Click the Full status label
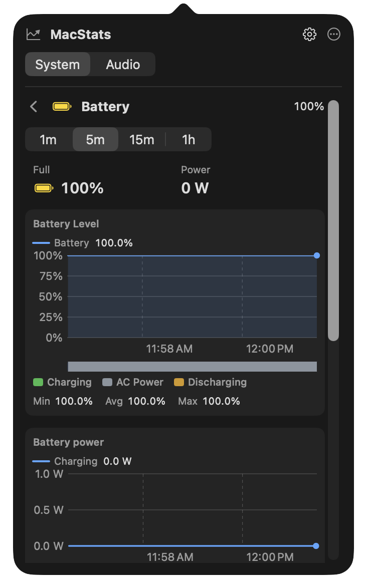This screenshot has height=588, width=367. click(41, 170)
